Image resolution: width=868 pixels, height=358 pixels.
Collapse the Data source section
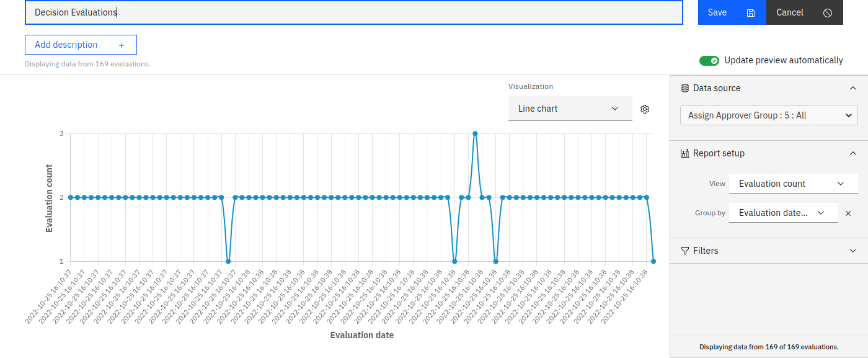[852, 87]
